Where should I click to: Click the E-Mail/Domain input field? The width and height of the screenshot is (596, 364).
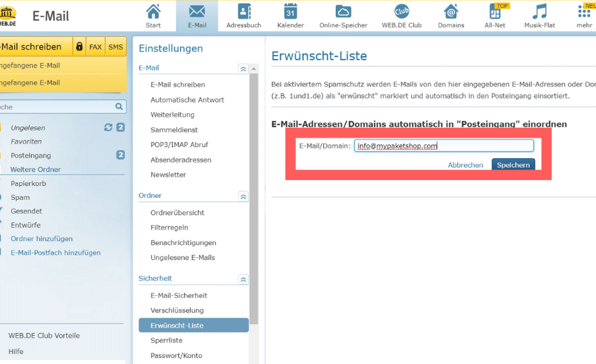click(443, 146)
